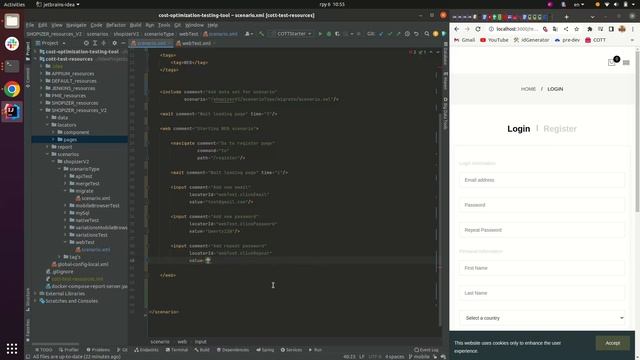
Task: Open Chrome profile avatar
Action: pos(622,29)
